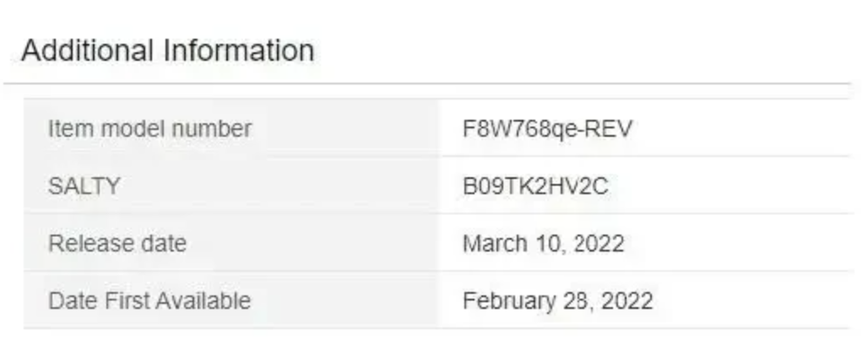The height and width of the screenshot is (341, 868).
Task: Click the code B09TK2HV2C
Action: coord(535,186)
